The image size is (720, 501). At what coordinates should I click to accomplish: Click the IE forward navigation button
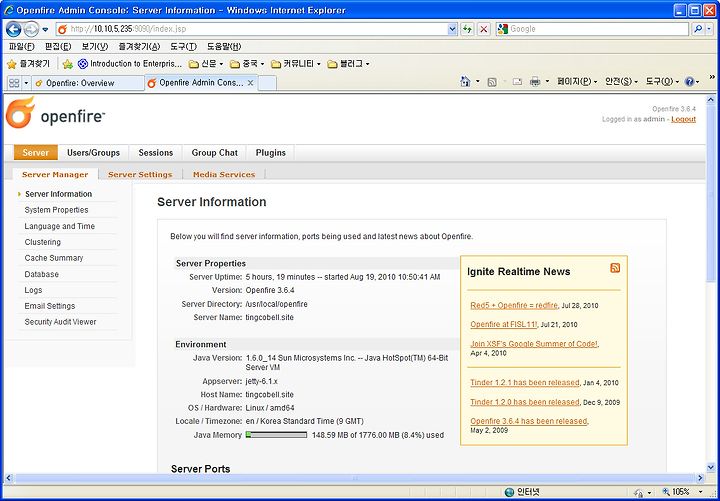click(31, 29)
